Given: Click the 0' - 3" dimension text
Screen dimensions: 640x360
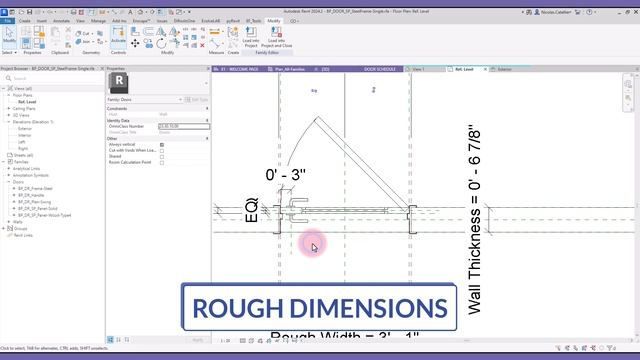Looking at the screenshot, I should (285, 175).
